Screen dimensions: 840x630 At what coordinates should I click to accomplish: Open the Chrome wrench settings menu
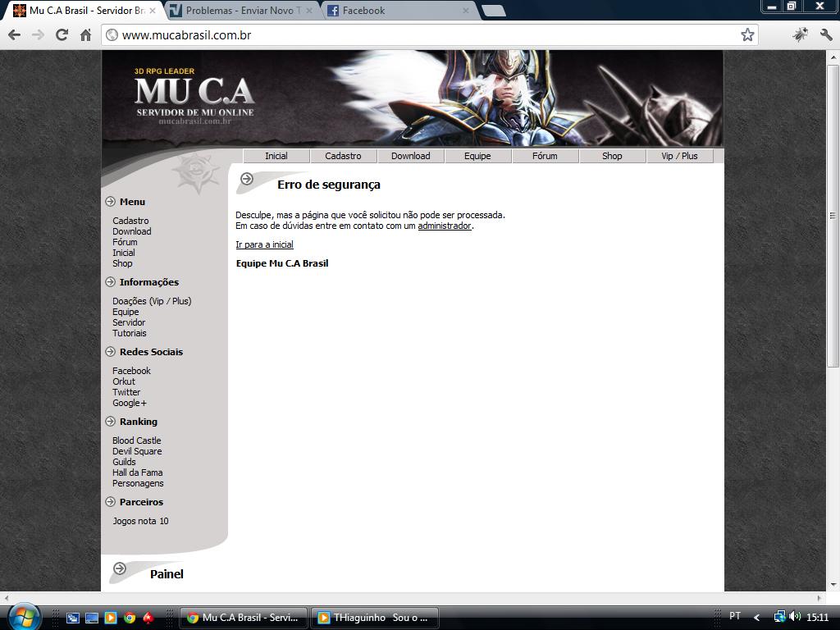point(826,34)
